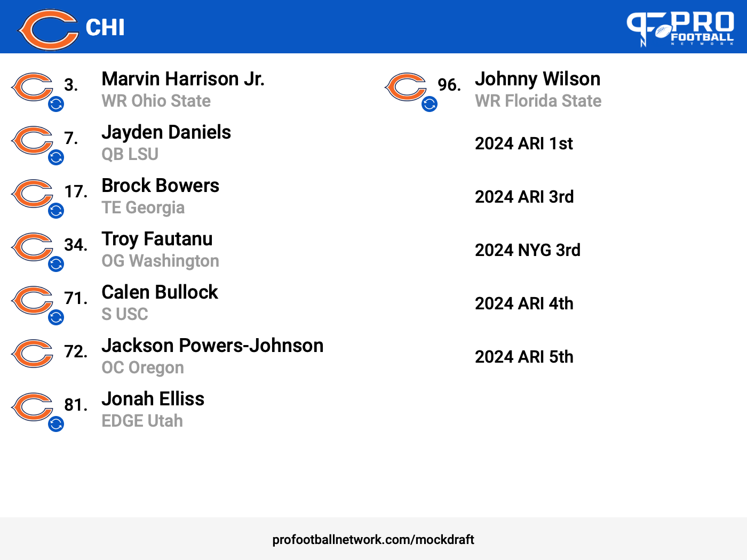747x560 pixels.
Task: Select Marvin Harrison Jr. player name
Action: click(183, 79)
